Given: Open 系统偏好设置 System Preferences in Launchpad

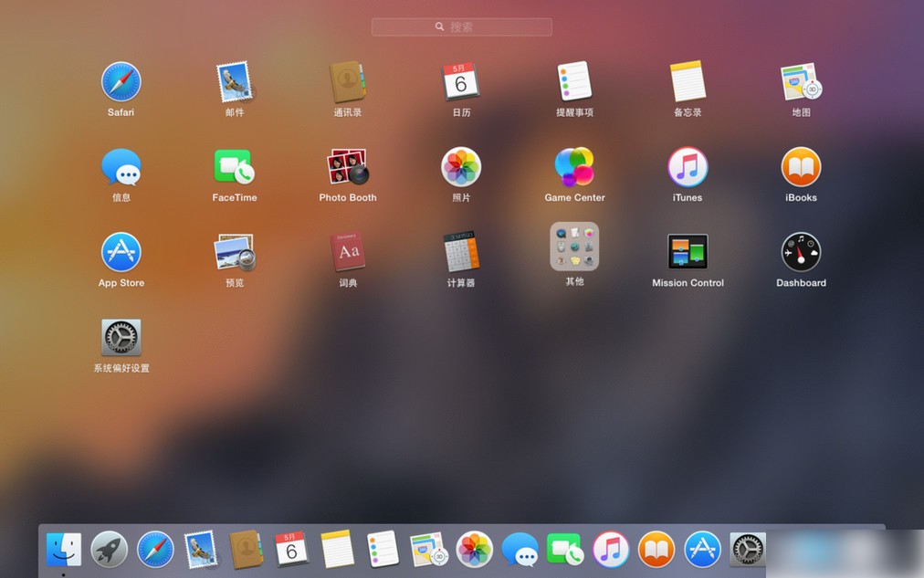Looking at the screenshot, I should click(121, 338).
